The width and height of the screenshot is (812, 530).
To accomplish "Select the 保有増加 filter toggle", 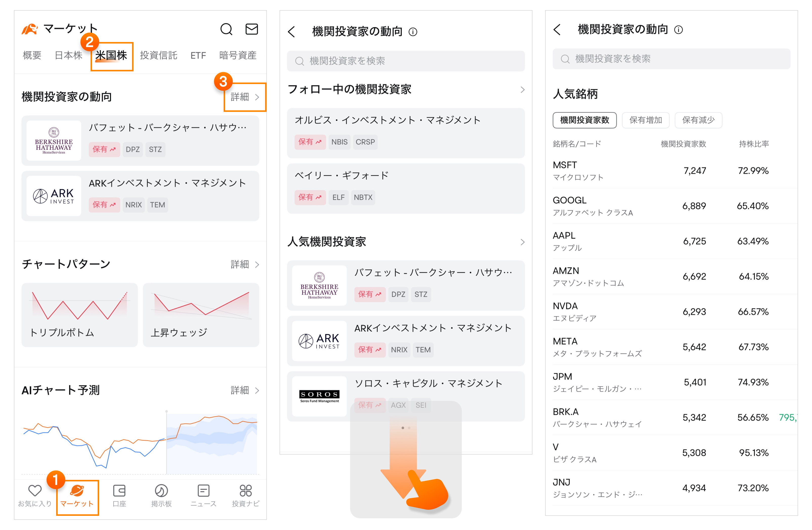I will [x=646, y=120].
